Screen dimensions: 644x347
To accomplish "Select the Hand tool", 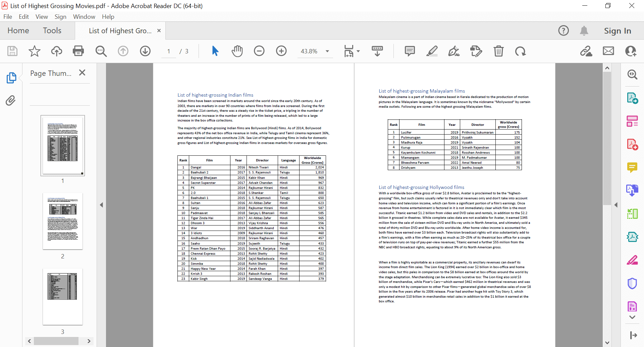I will pos(237,51).
